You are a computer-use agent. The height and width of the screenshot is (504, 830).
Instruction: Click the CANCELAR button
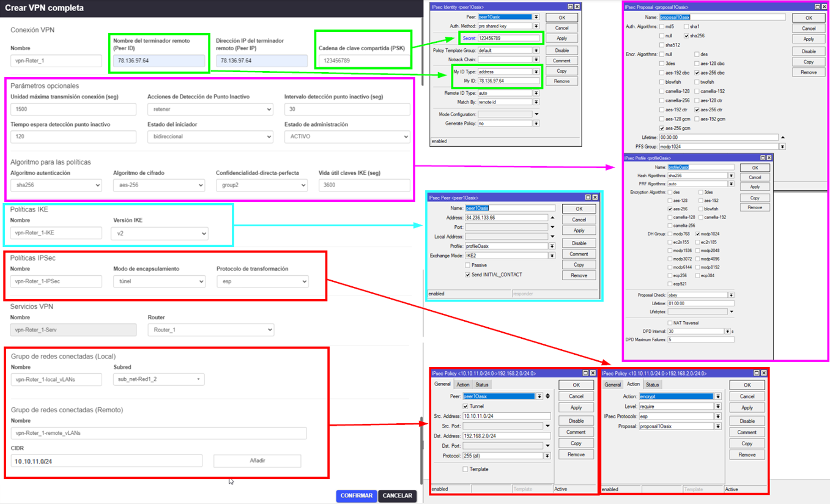[398, 496]
